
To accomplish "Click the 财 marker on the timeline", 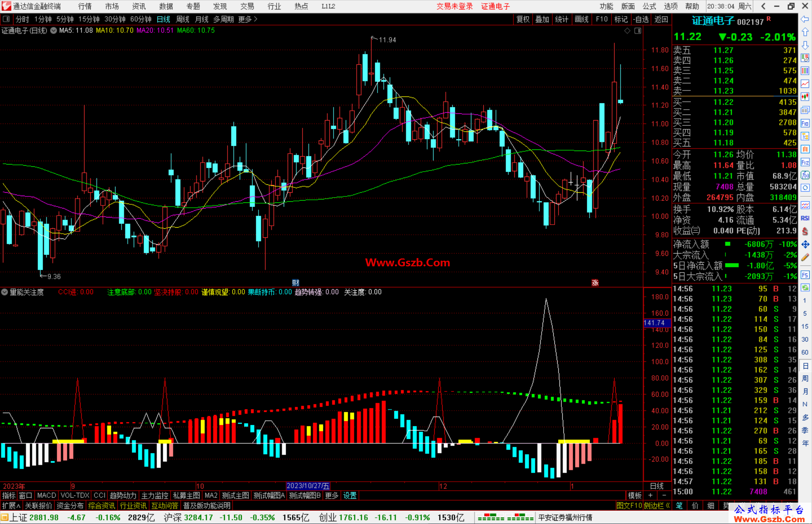I will (295, 283).
